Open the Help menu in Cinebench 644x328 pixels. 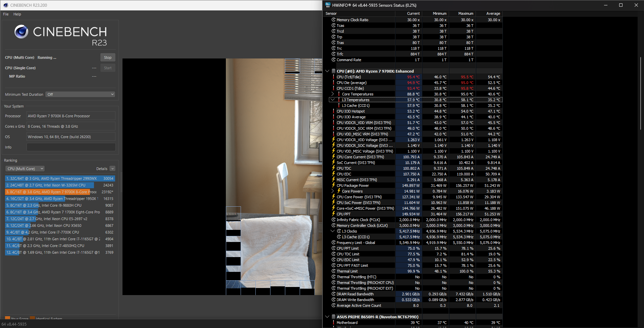17,14
